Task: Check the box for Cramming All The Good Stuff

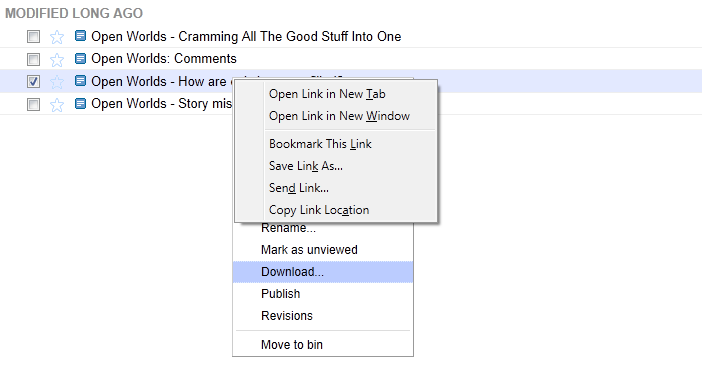Action: 33,36
